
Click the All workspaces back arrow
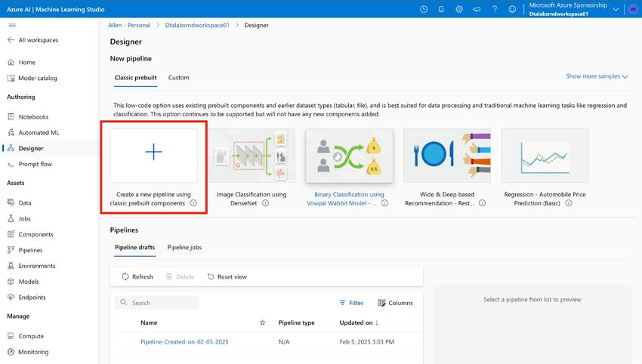pos(11,40)
